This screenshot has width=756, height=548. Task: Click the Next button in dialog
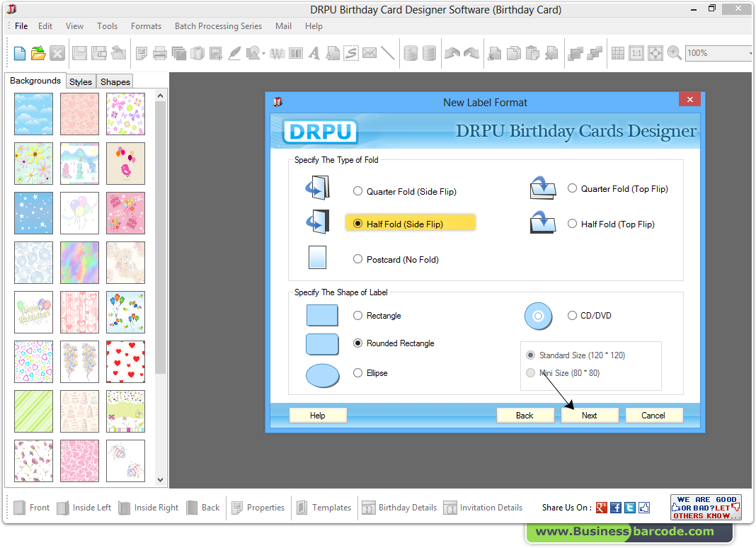(589, 416)
